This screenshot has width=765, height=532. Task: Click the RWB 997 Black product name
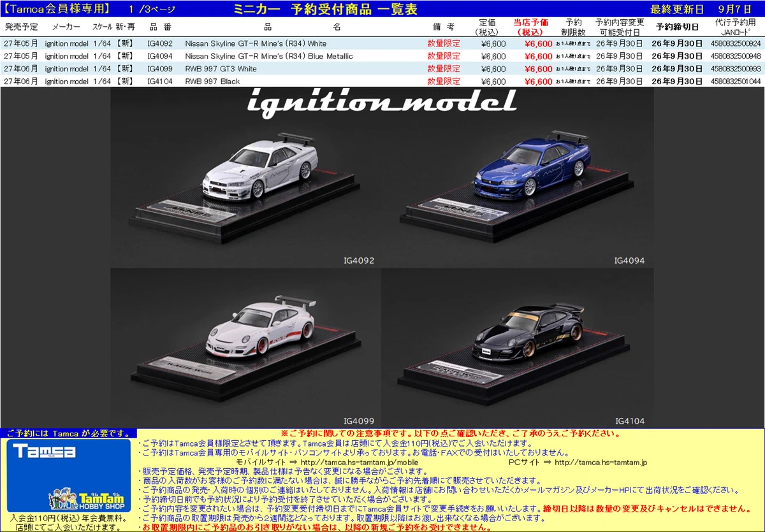(212, 82)
